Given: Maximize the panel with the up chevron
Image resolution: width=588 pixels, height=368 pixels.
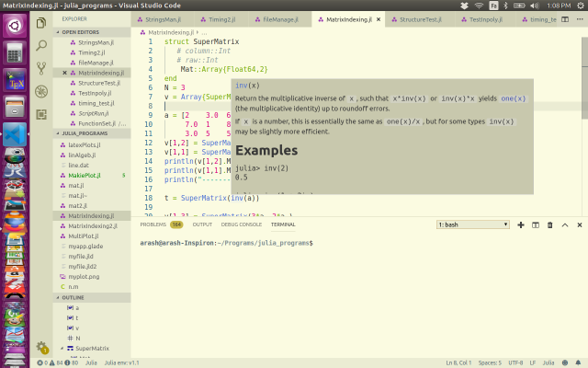Looking at the screenshot, I should (565, 224).
